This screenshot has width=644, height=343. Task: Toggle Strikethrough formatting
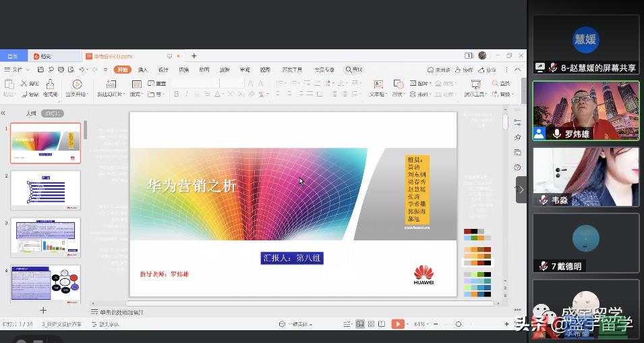tap(207, 94)
